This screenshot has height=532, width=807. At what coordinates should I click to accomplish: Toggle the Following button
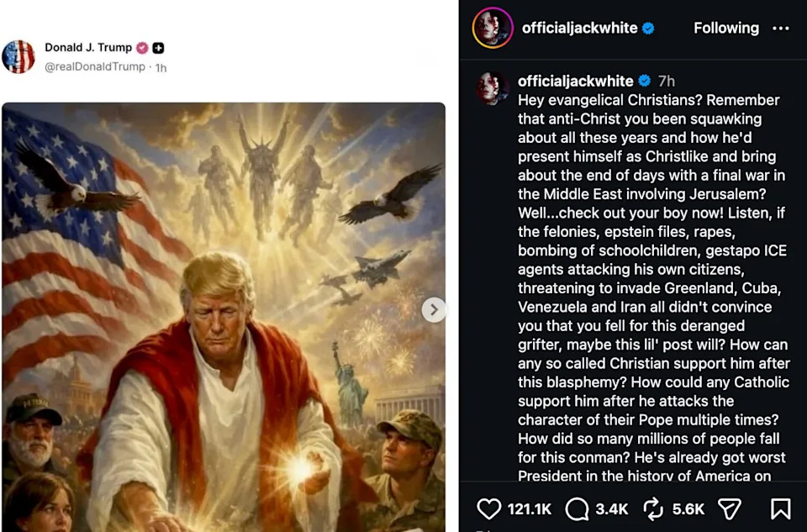coord(725,29)
